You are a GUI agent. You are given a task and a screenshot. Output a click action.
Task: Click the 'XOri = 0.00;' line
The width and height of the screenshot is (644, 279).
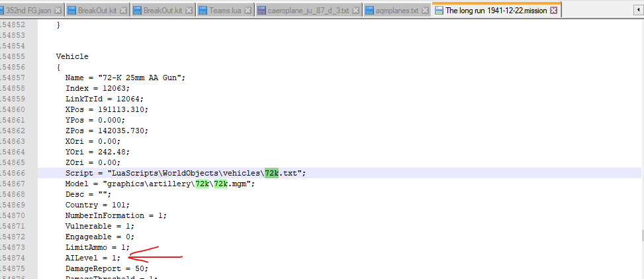pos(93,142)
